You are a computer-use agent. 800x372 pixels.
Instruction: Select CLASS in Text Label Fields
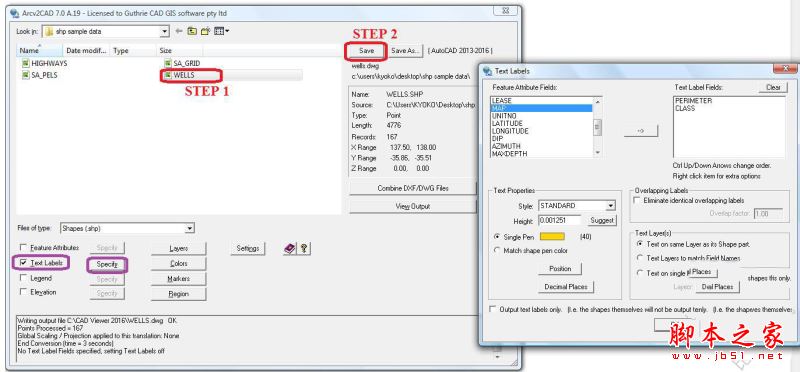pos(685,108)
